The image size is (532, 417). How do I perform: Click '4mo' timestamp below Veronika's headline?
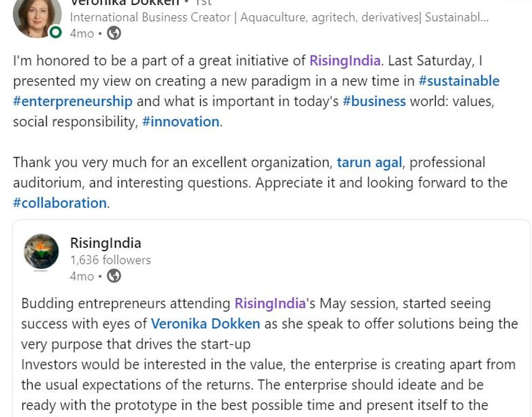tap(82, 33)
